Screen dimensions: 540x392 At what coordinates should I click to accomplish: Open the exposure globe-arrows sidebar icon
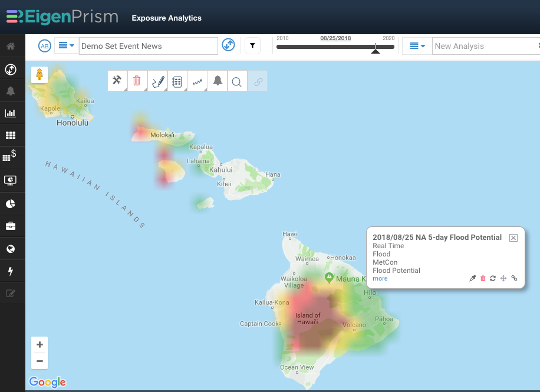[x=11, y=69]
